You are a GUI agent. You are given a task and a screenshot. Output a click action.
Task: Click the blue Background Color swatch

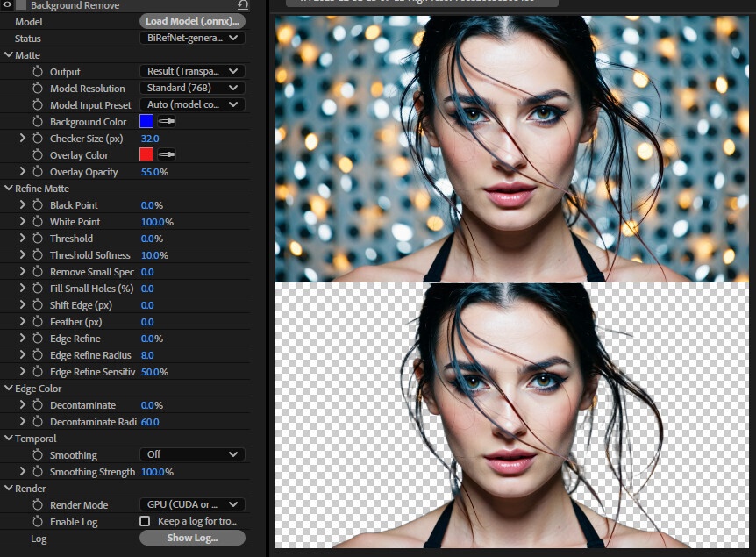(x=146, y=121)
